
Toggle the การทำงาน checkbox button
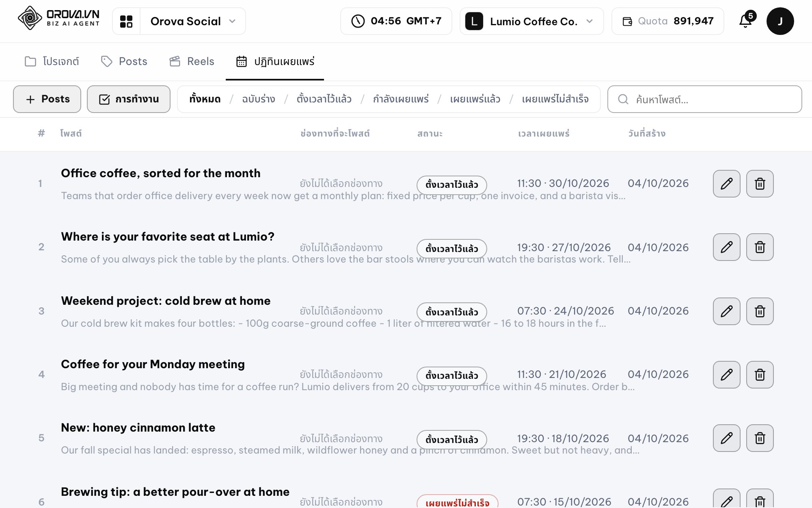[129, 99]
